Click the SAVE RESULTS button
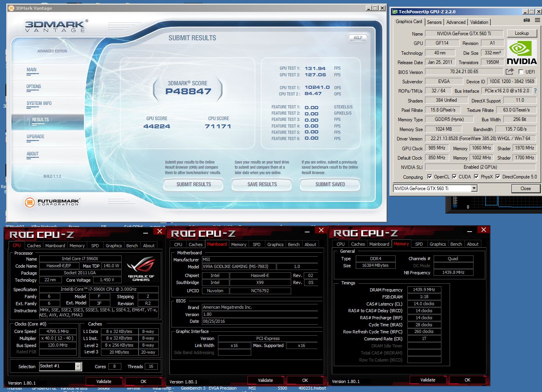542x392 pixels. [x=262, y=184]
